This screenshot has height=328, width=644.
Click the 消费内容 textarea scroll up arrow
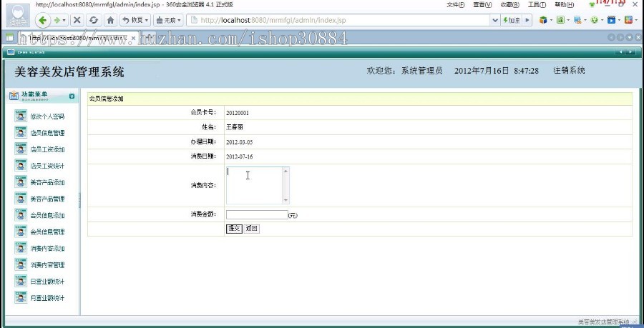point(286,171)
